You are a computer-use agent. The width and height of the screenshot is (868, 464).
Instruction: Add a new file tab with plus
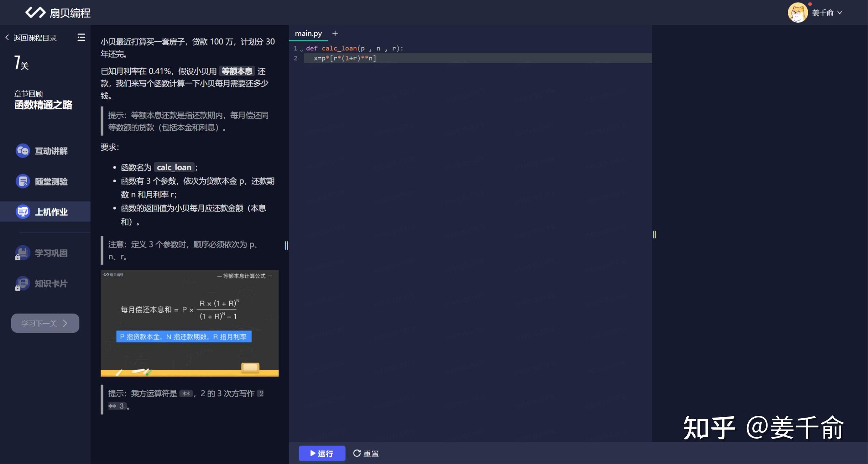pos(335,33)
